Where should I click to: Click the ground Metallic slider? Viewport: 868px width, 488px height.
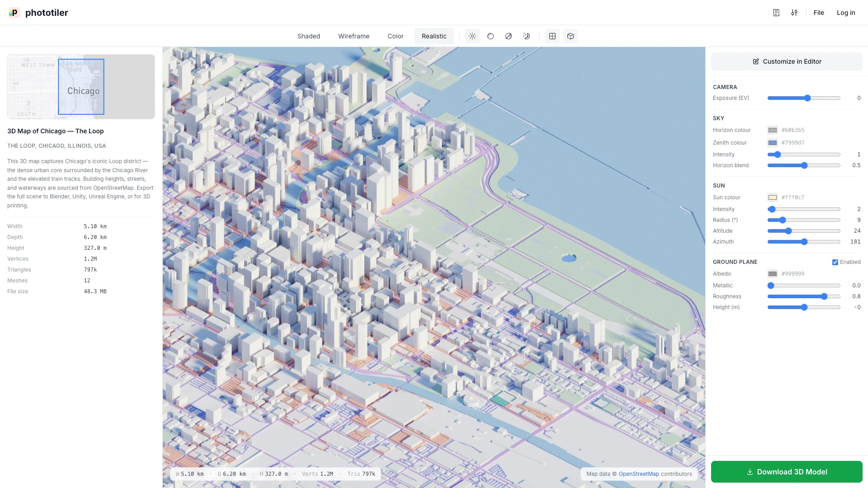804,286
